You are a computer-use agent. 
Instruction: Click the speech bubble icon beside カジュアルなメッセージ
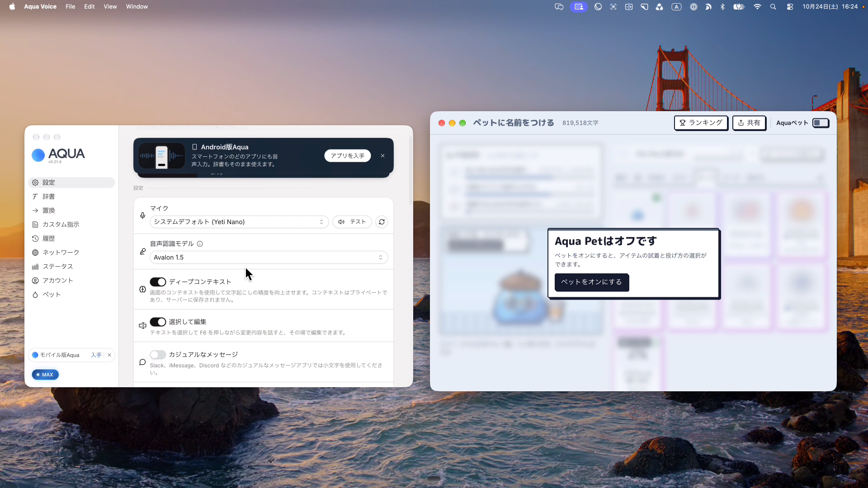pyautogui.click(x=142, y=362)
